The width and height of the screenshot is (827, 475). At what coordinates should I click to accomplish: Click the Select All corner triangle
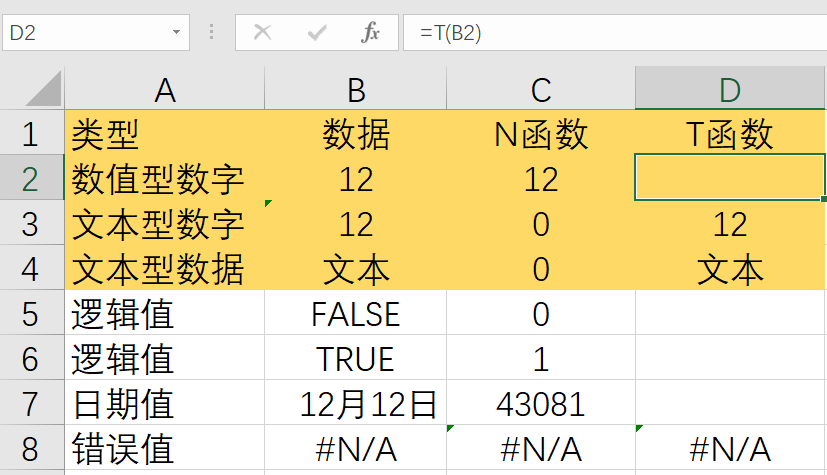(x=43, y=89)
